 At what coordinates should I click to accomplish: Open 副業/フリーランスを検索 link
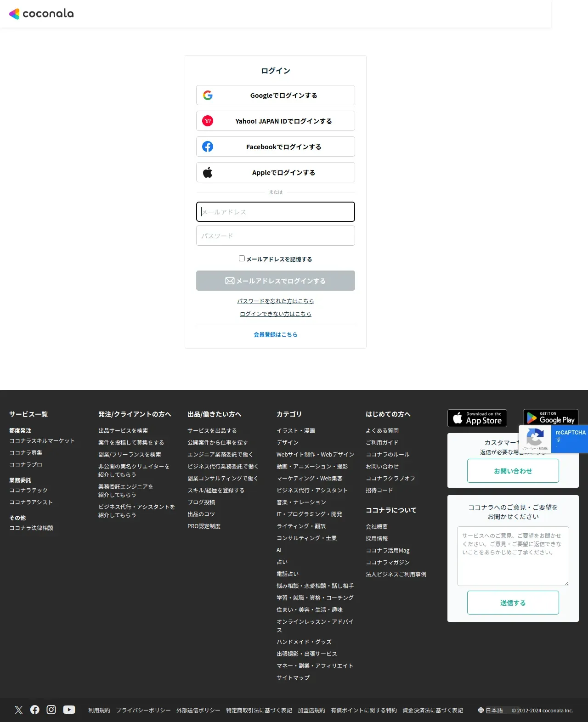coord(130,455)
